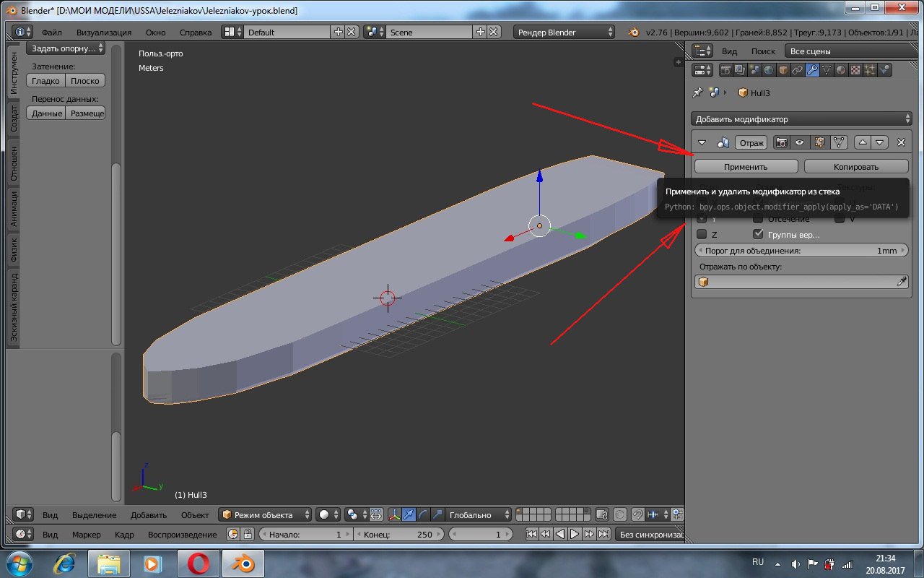Toggle modifier cage editing
The height and width of the screenshot is (578, 924).
pos(837,142)
